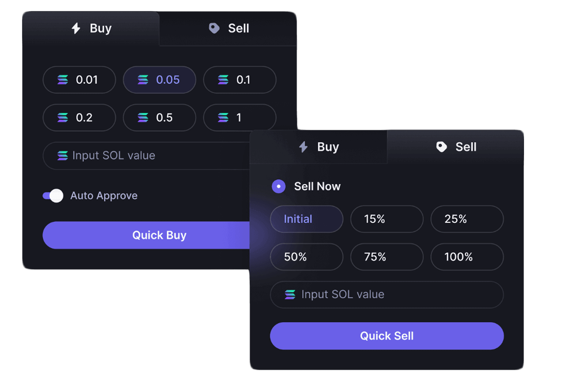
Task: Click the price tag icon in the left panel
Action: pyautogui.click(x=214, y=28)
